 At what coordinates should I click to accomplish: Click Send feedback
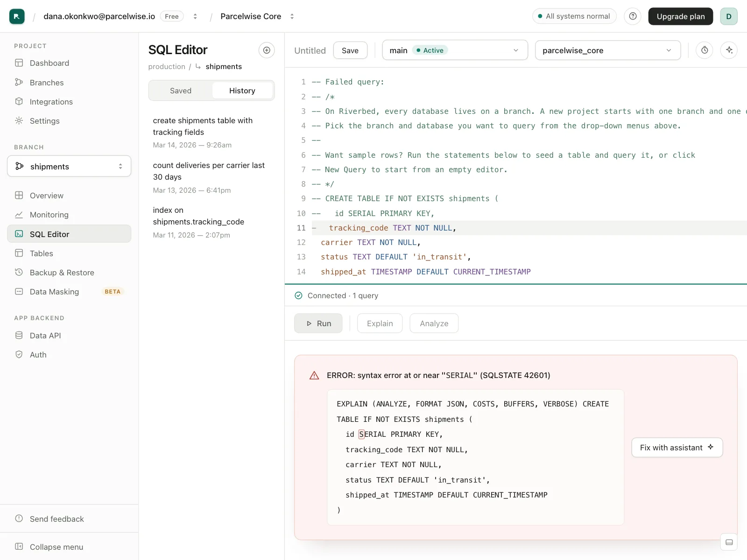(x=69, y=519)
